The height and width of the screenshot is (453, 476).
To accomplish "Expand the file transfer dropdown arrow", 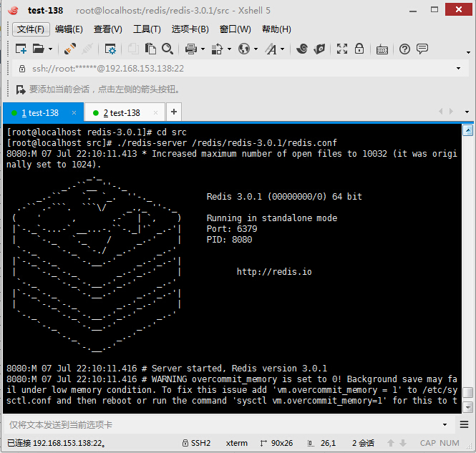I will coord(229,49).
